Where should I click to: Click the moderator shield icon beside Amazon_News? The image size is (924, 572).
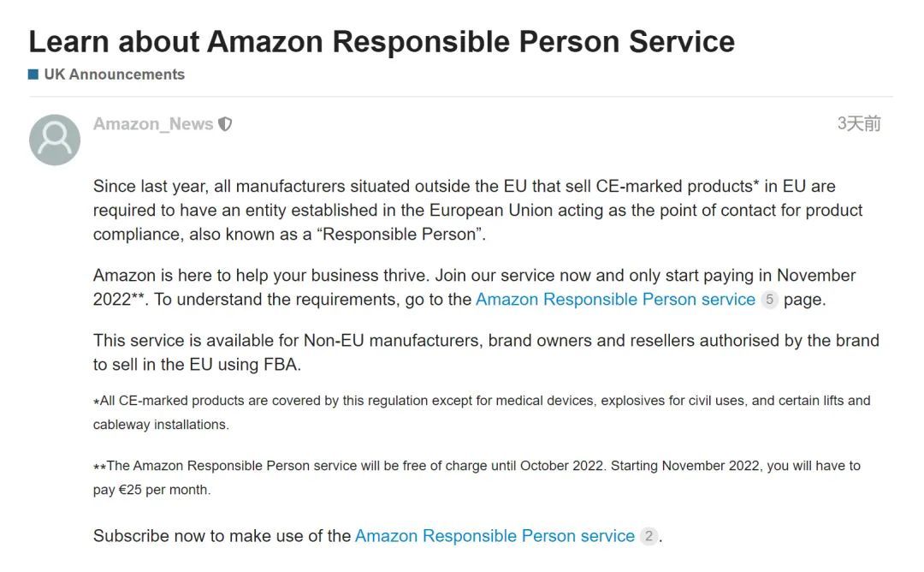tap(225, 124)
